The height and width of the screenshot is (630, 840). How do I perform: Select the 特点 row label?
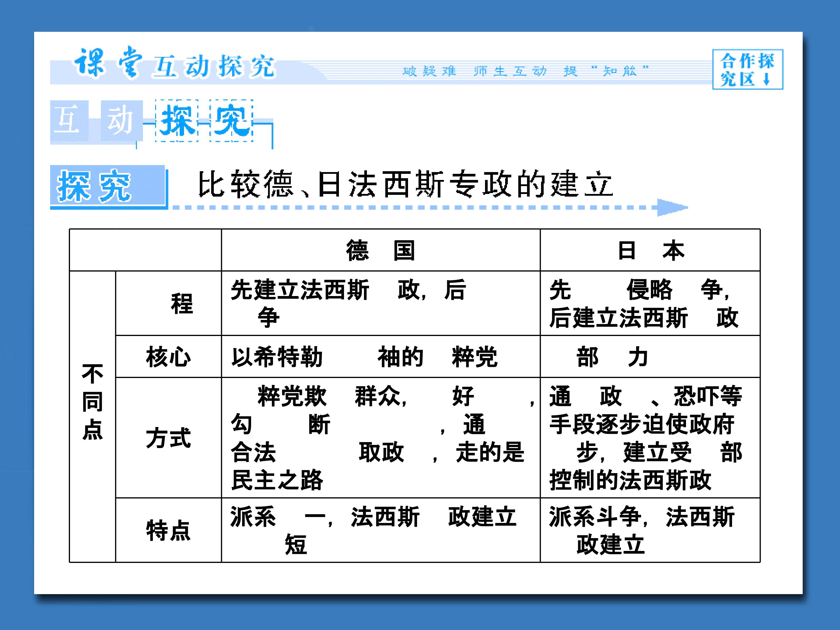point(169,530)
